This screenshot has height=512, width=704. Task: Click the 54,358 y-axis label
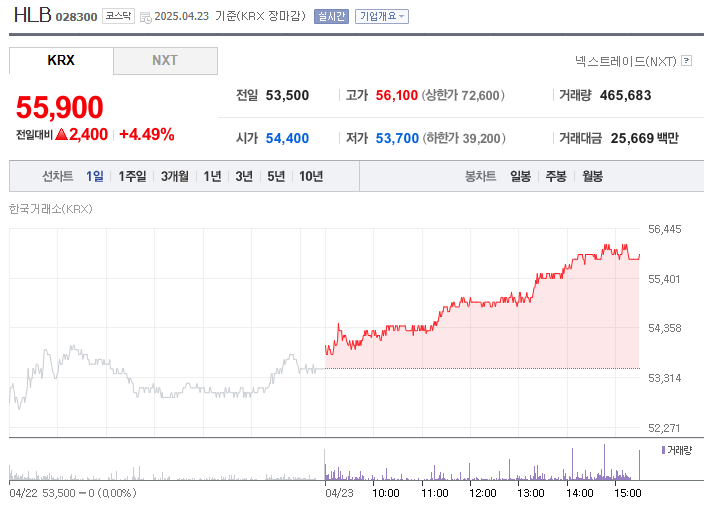pyautogui.click(x=664, y=328)
